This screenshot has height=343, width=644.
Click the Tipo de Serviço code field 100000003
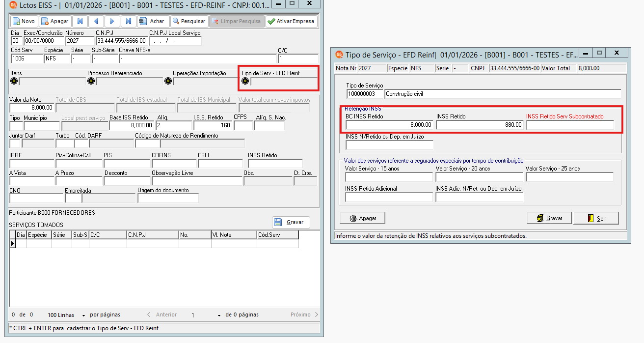(x=365, y=94)
